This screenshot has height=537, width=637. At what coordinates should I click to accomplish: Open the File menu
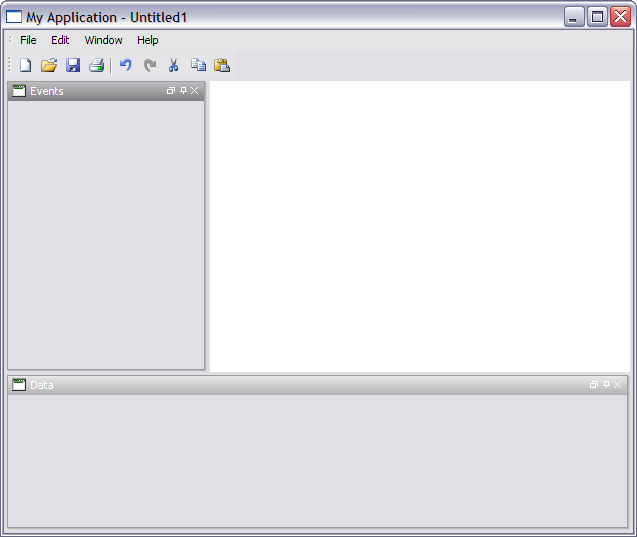28,40
